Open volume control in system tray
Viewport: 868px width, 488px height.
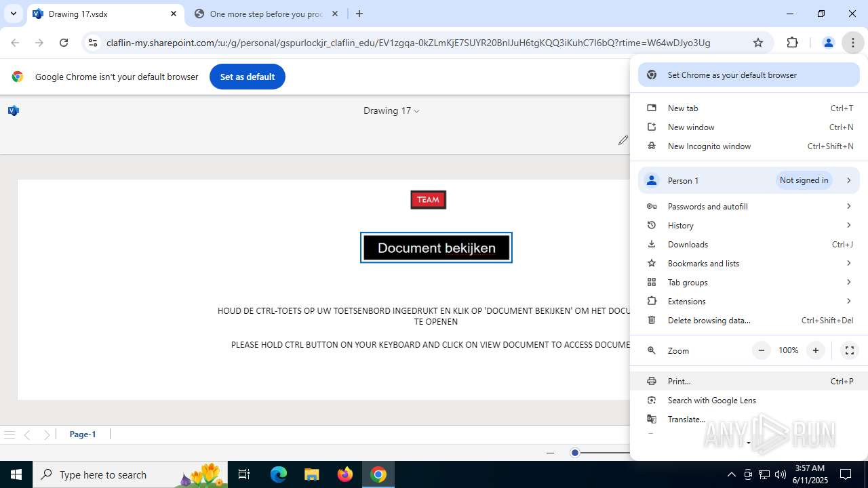[781, 474]
